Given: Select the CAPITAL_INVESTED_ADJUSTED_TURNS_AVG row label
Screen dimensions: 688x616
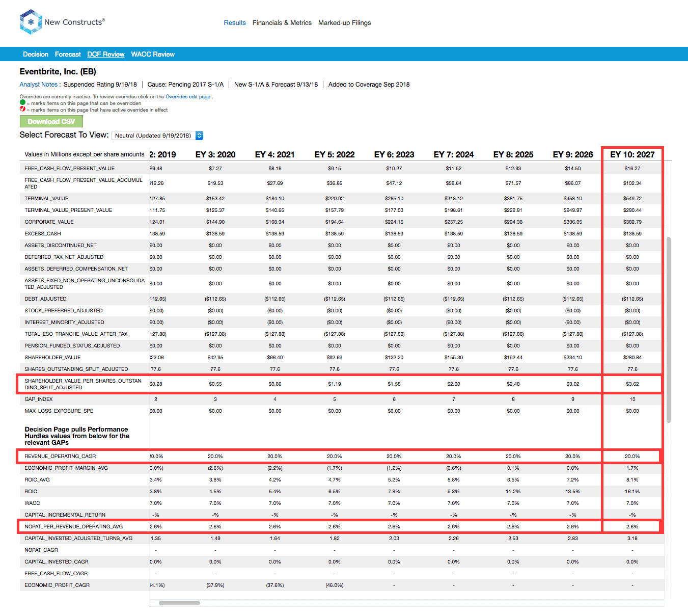Looking at the screenshot, I should click(78, 539).
